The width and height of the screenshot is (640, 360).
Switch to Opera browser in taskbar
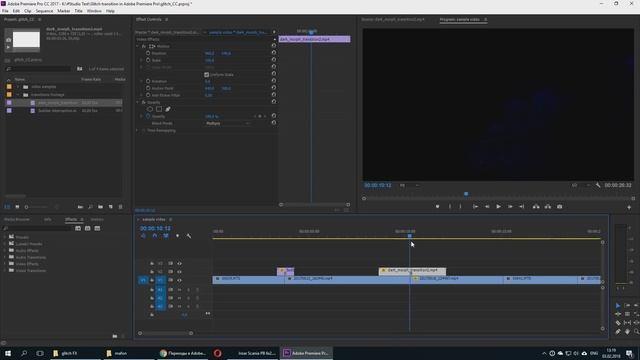pyautogui.click(x=218, y=353)
